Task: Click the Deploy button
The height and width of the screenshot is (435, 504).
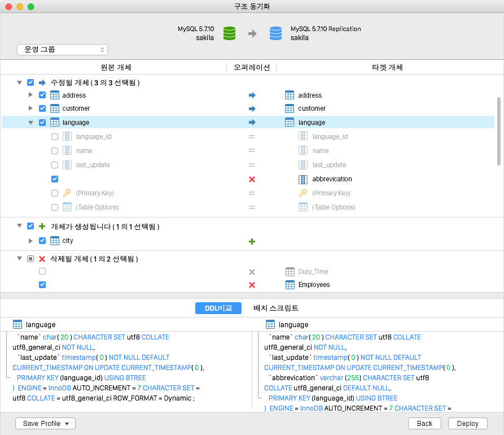Action: click(x=468, y=423)
